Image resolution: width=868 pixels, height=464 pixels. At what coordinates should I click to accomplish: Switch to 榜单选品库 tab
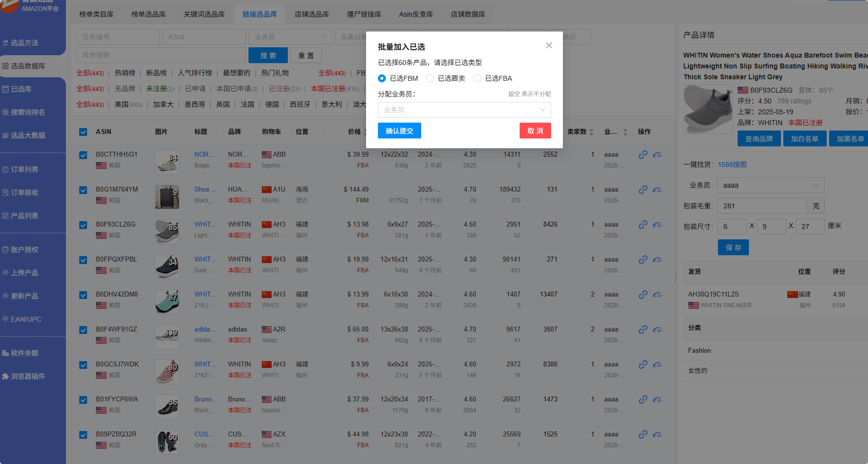coord(149,14)
